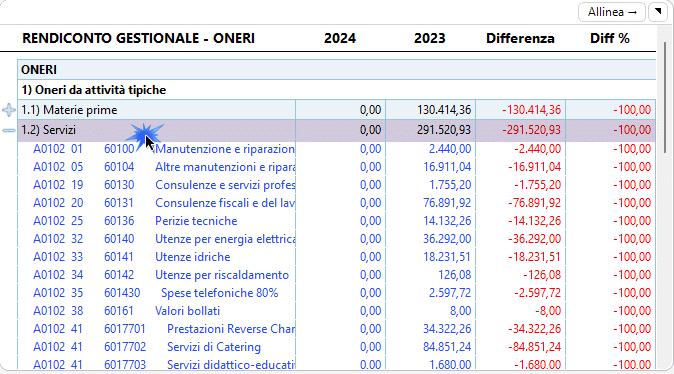Select the Utenze per riscaldamento row

coord(337,275)
